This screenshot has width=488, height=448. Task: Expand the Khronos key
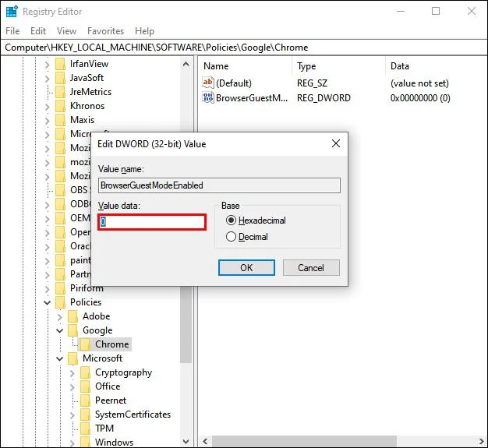pyautogui.click(x=48, y=107)
